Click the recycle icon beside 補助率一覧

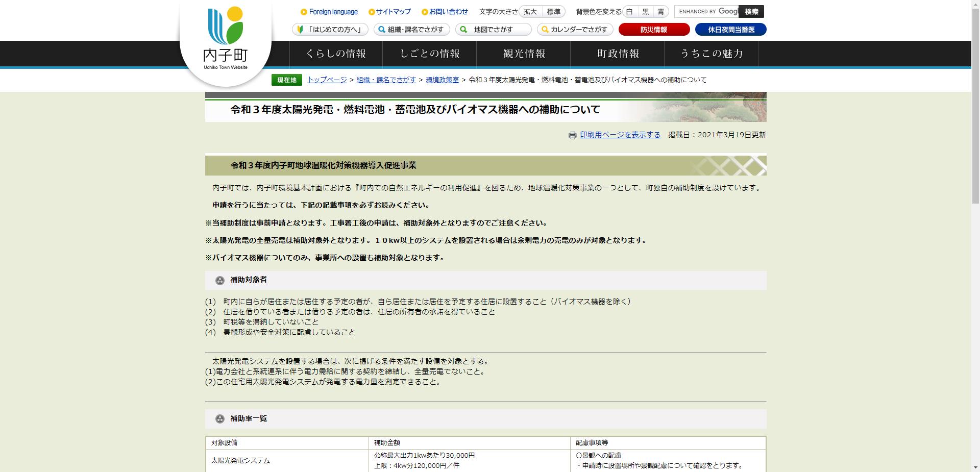pos(220,419)
